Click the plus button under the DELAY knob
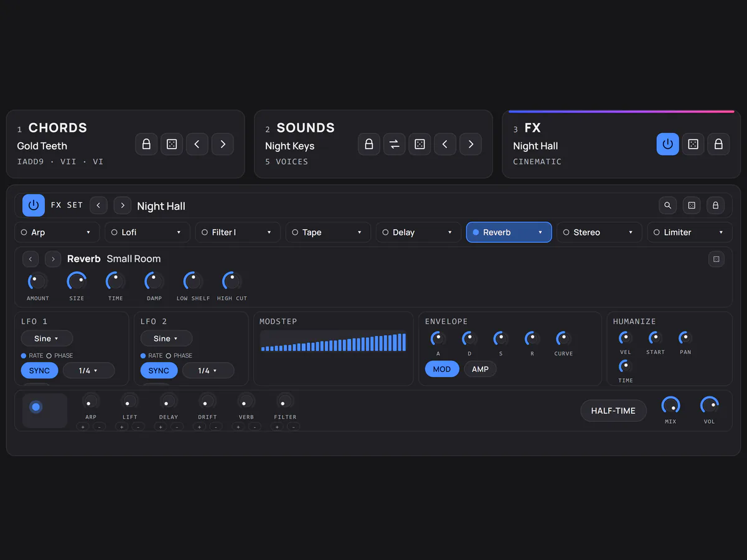 click(x=161, y=427)
